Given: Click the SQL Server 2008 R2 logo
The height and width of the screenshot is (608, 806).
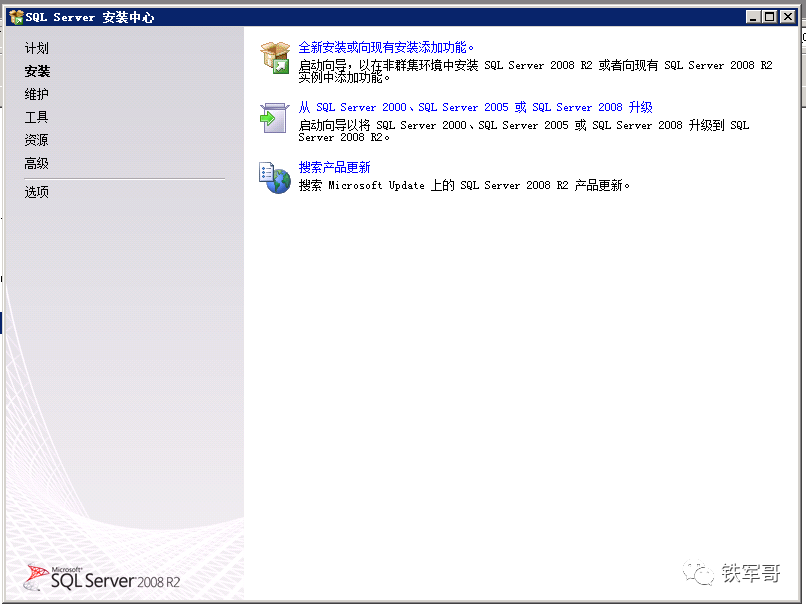Looking at the screenshot, I should [x=102, y=578].
